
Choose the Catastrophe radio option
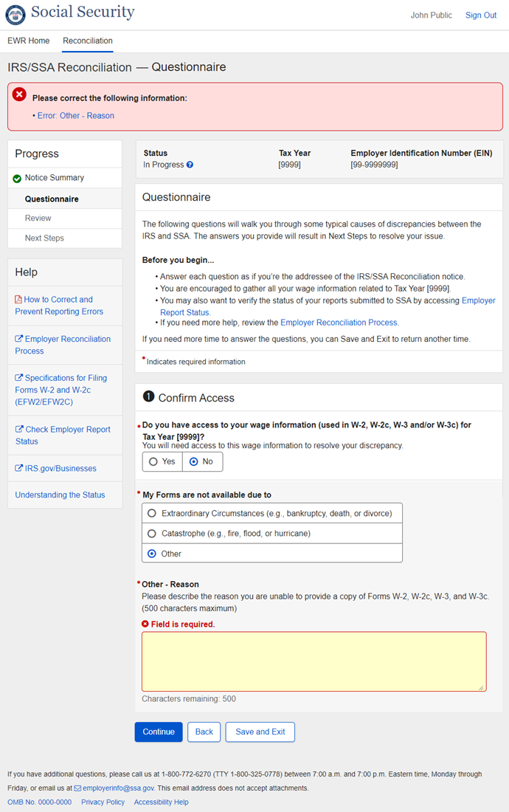coord(152,533)
